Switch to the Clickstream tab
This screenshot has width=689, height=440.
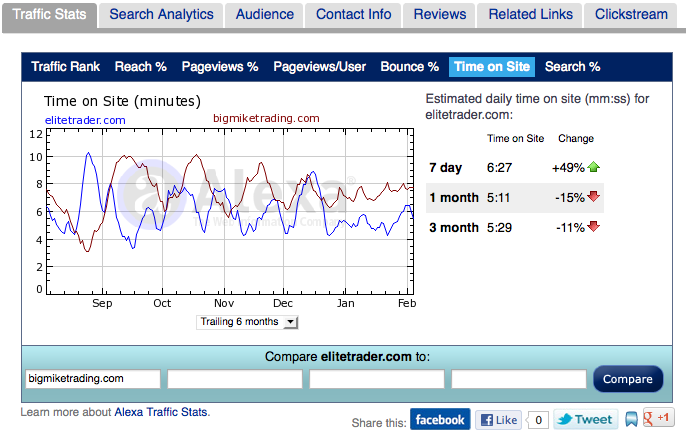tap(631, 15)
